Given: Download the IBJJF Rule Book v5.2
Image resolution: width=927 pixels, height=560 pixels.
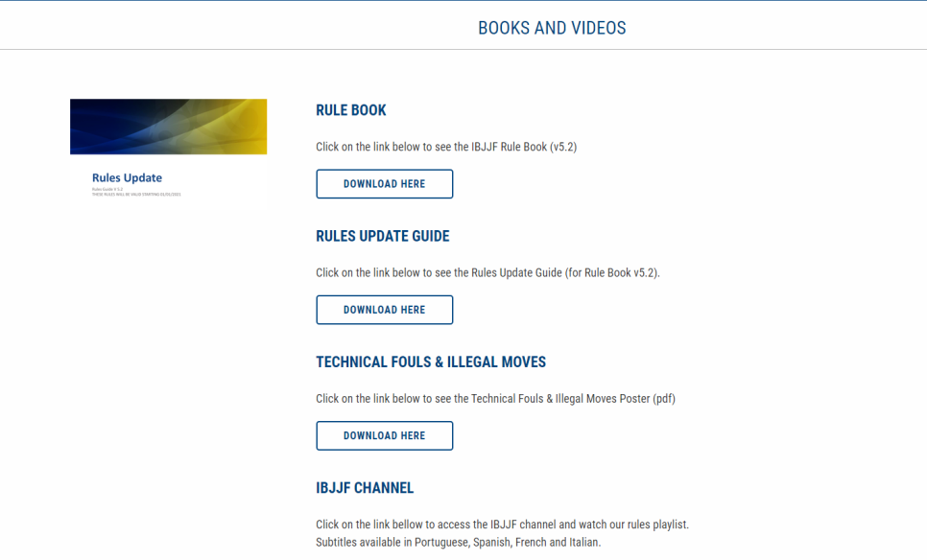Looking at the screenshot, I should pyautogui.click(x=384, y=184).
